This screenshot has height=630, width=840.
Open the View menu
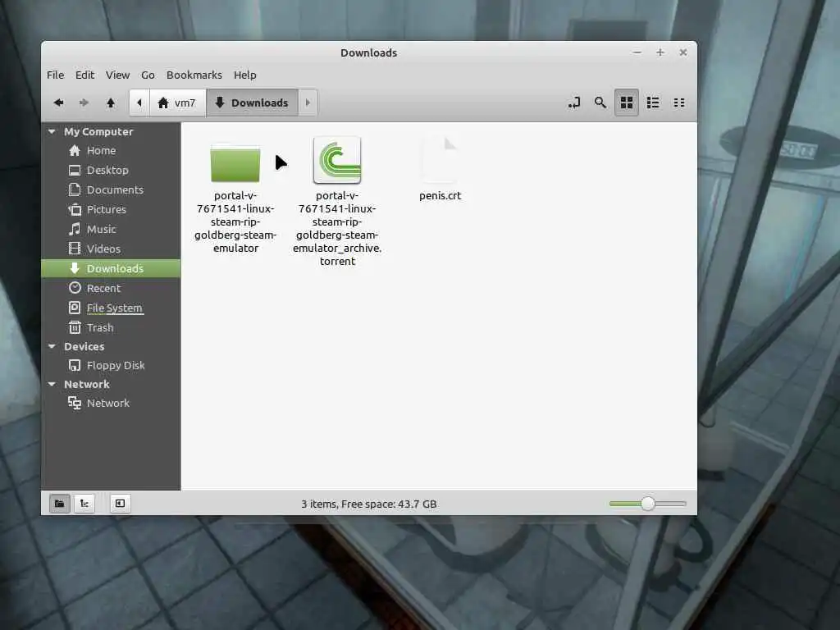pyautogui.click(x=117, y=75)
